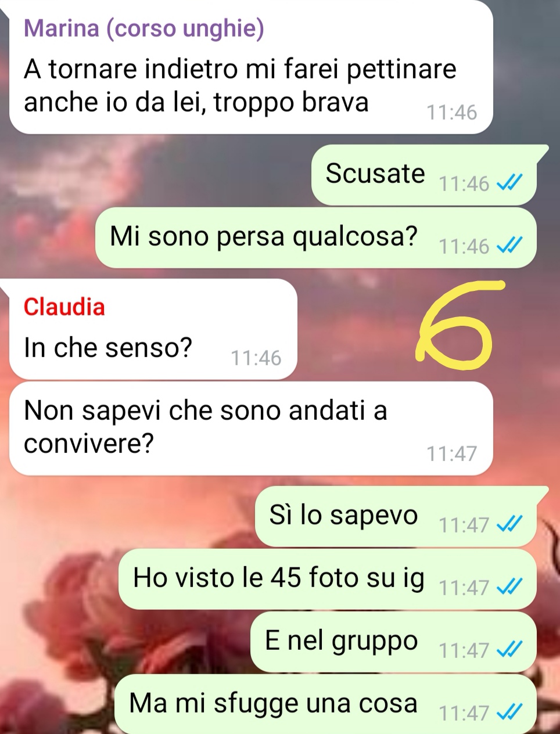Tap the 'Mi sono persa qualcosa?' message text

tap(264, 236)
